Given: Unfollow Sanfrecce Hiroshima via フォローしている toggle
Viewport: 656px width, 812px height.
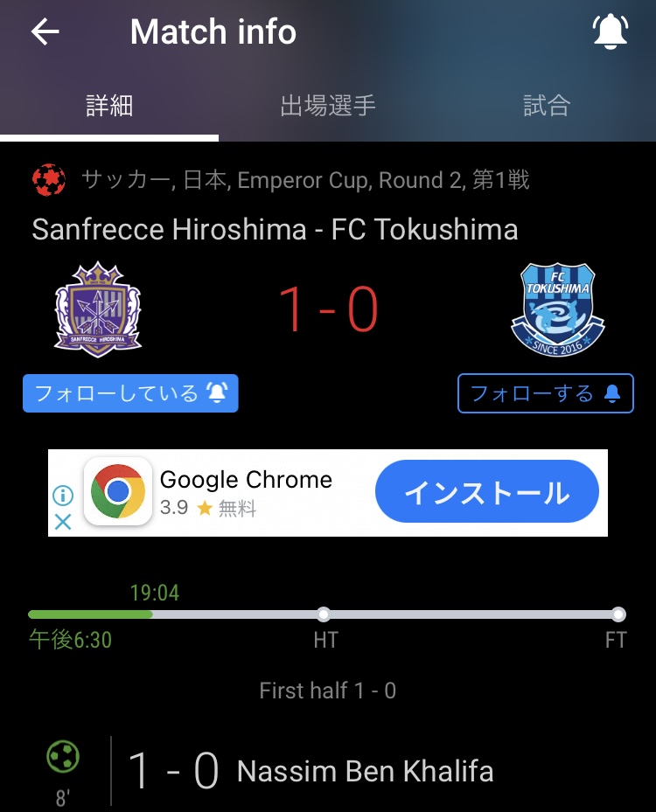Looking at the screenshot, I should [x=130, y=393].
